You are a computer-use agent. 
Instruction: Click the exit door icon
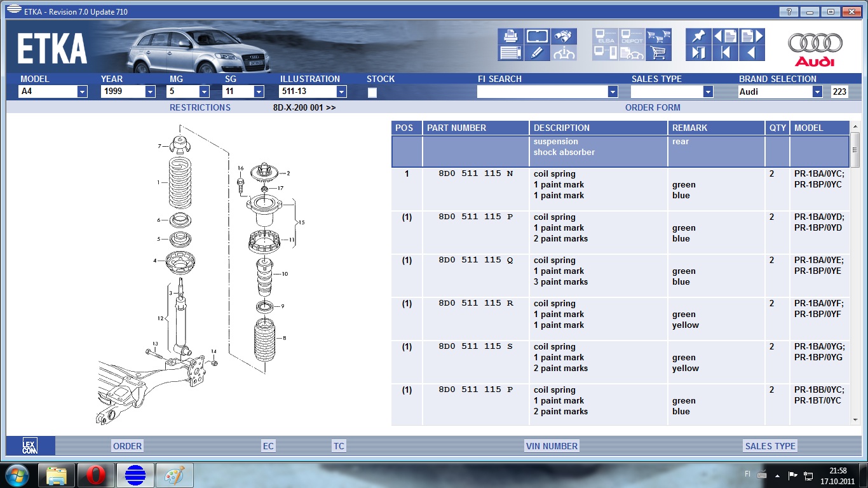point(698,53)
